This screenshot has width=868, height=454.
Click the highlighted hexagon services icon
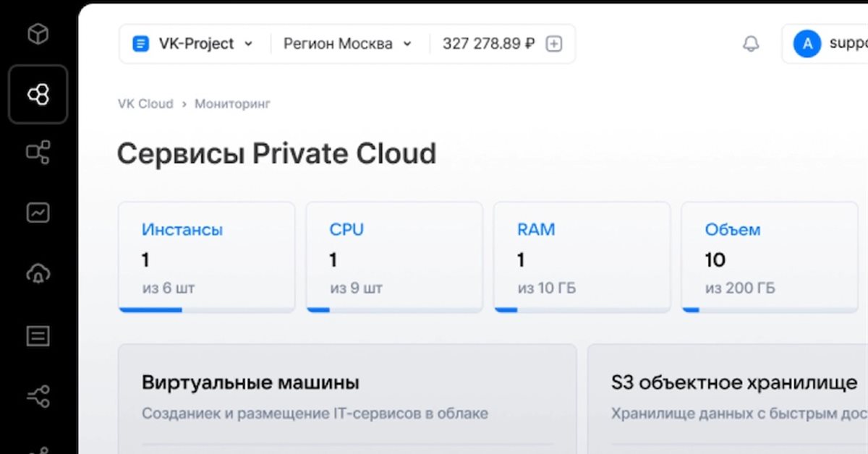tap(38, 94)
